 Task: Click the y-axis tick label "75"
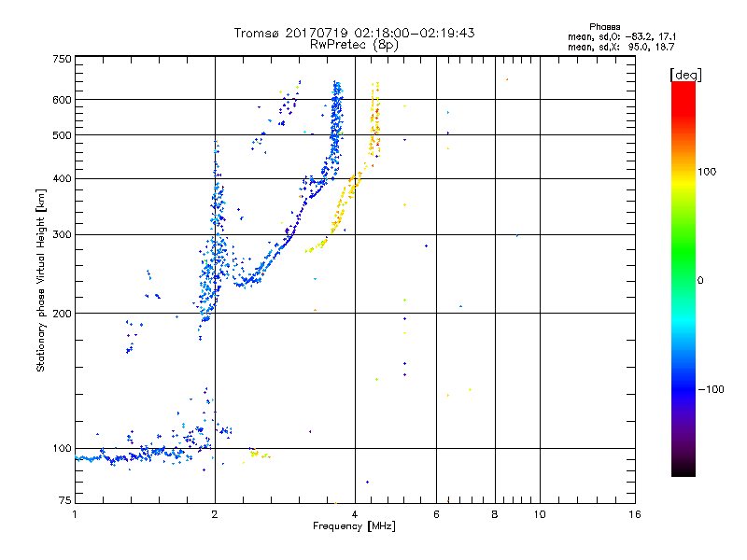coord(64,500)
